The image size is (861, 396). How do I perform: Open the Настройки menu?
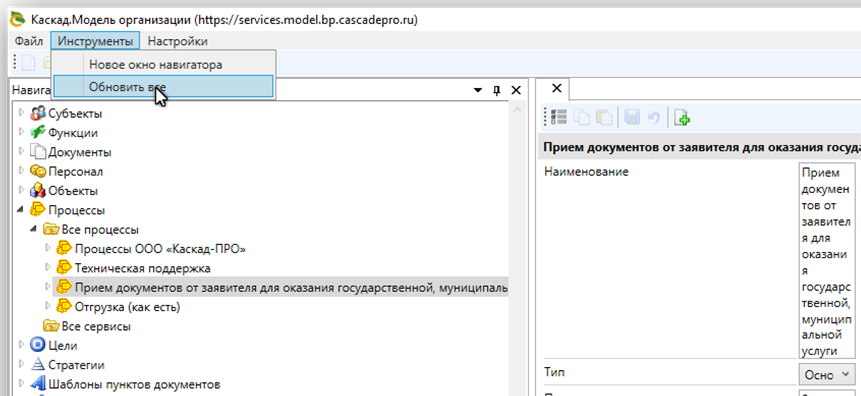[178, 41]
